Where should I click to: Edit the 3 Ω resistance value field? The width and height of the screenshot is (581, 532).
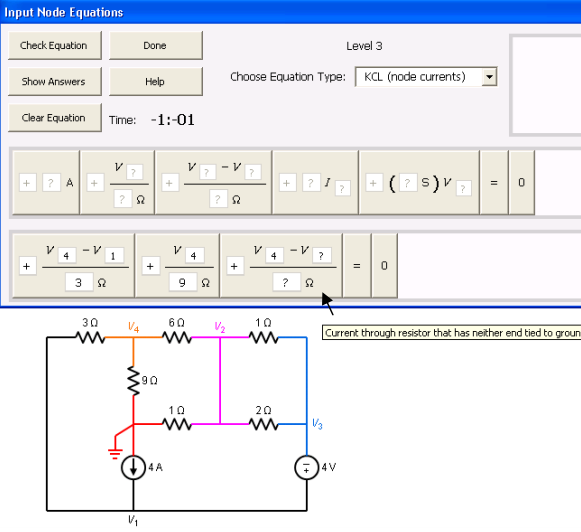pos(79,283)
